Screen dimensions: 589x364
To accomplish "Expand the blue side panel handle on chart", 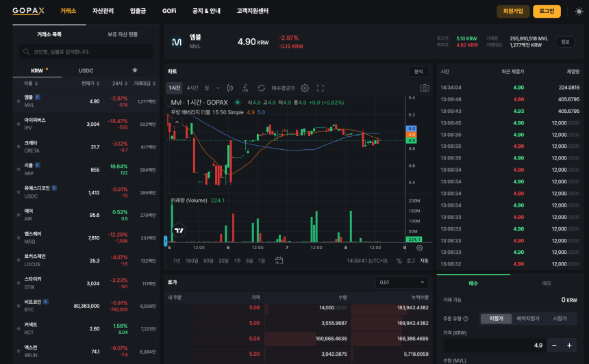I will (x=165, y=241).
